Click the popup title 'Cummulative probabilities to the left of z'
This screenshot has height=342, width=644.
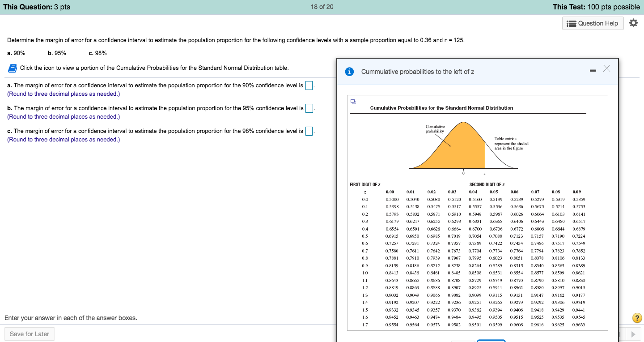point(417,72)
